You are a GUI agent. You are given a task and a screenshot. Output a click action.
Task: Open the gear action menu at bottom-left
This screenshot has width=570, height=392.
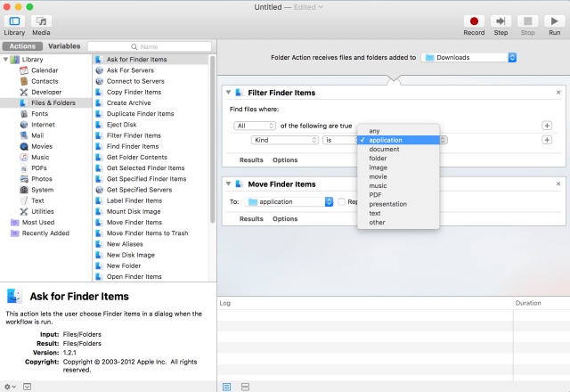pyautogui.click(x=10, y=387)
